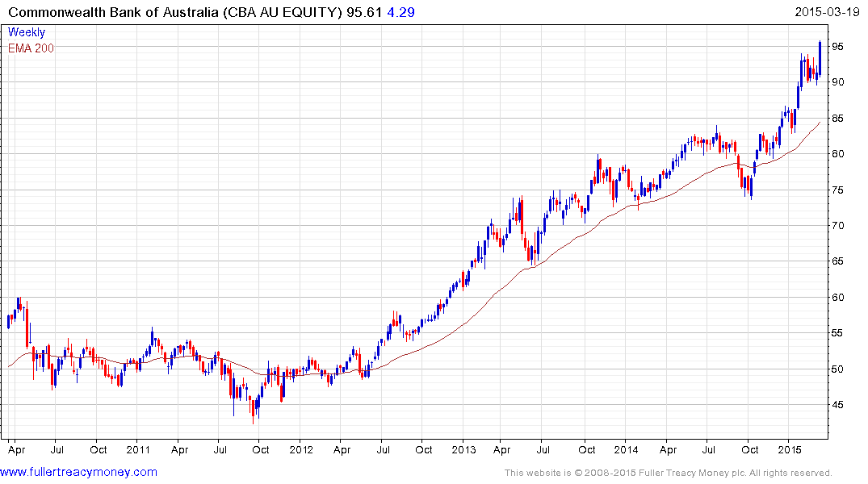Click the 2012 time axis label

(301, 449)
